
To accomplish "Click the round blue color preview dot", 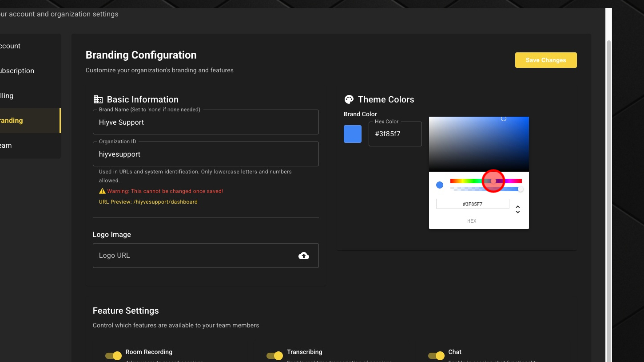I will [x=440, y=185].
